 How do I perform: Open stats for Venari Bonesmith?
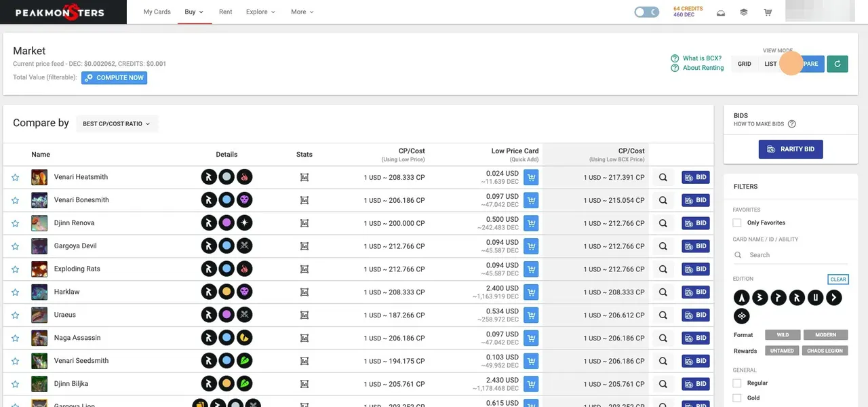[304, 200]
